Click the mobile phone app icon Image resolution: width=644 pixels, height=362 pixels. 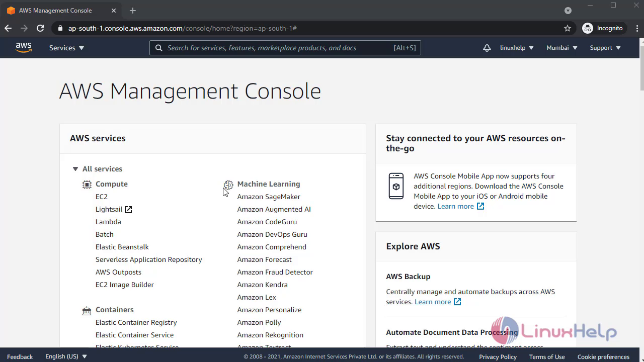[396, 186]
